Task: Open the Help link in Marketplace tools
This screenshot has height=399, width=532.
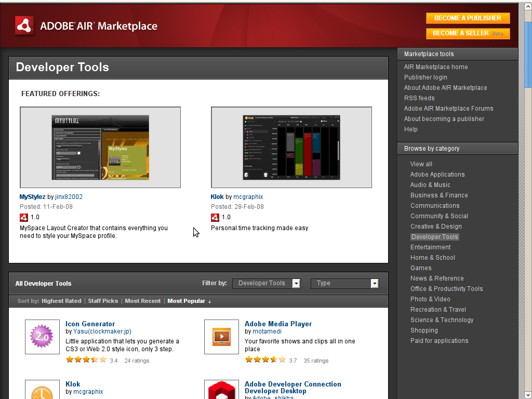Action: 410,129
